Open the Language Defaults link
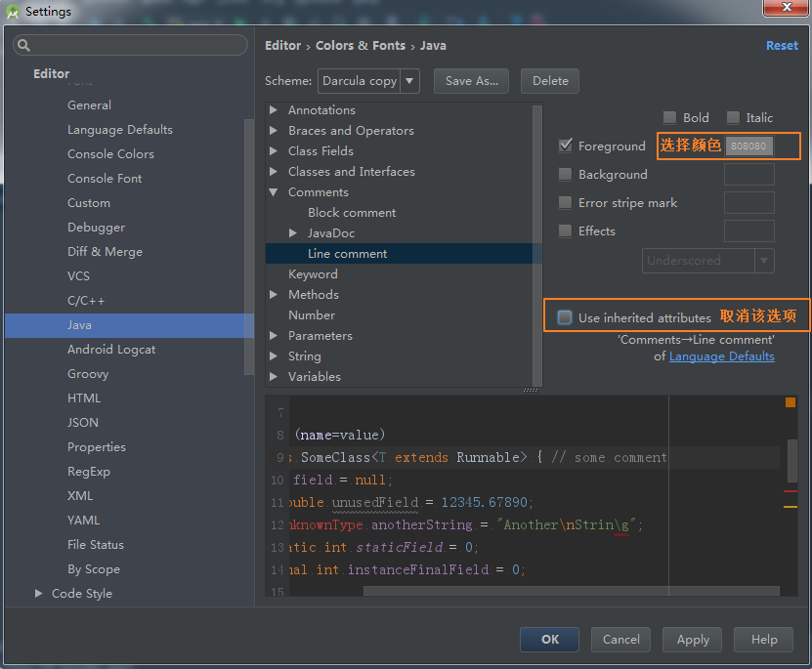812x669 pixels. coord(721,355)
